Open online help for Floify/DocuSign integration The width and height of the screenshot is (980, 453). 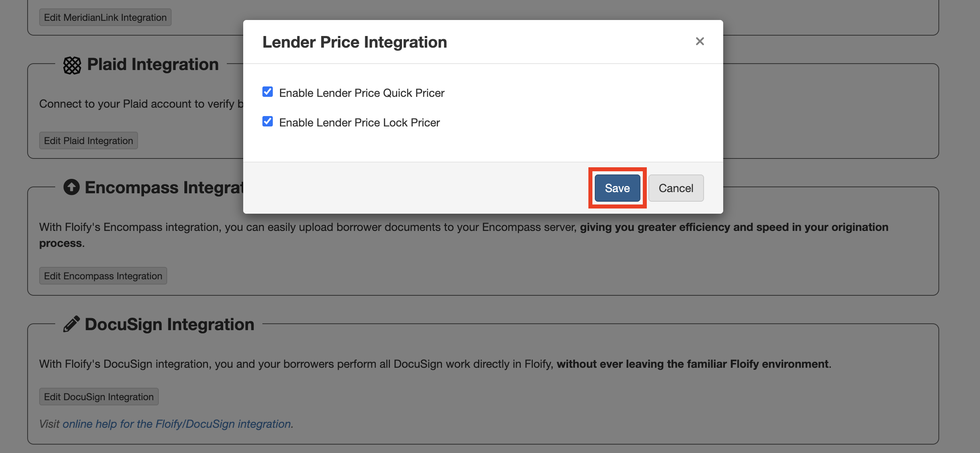[x=177, y=424]
